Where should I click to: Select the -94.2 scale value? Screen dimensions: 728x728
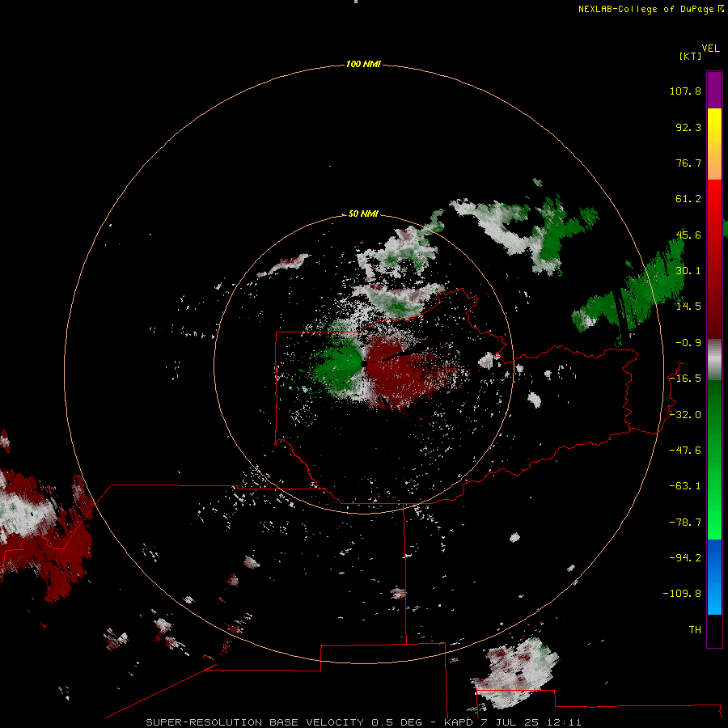[x=685, y=557]
